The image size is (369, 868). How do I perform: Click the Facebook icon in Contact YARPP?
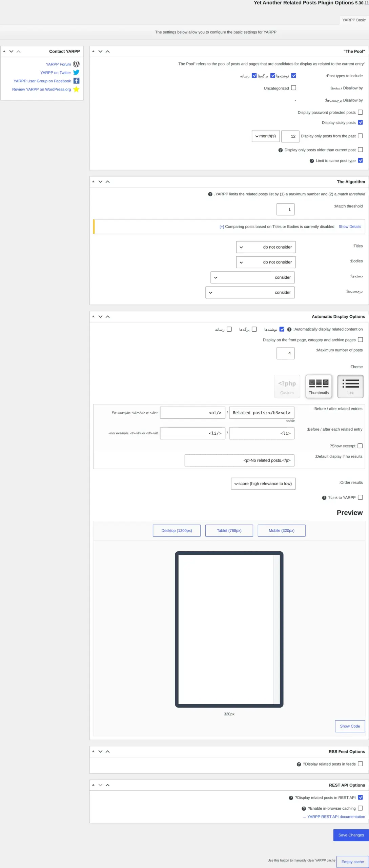[x=77, y=81]
